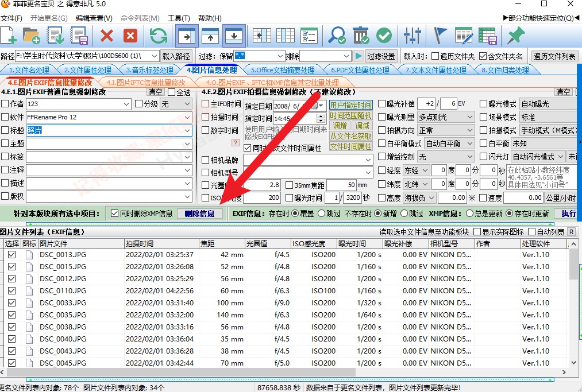The height and width of the screenshot is (392, 582).
Task: Expand the 路径 path combo box
Action: coord(155,56)
